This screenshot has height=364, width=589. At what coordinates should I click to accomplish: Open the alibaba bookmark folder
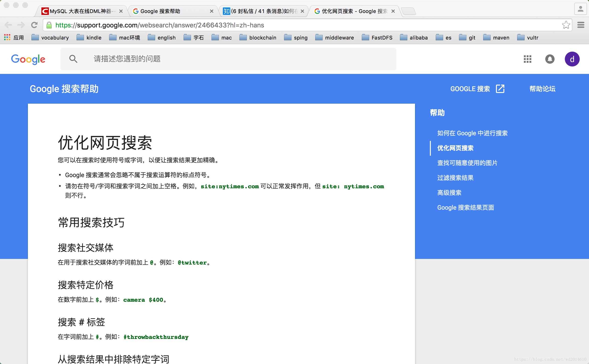[414, 38]
